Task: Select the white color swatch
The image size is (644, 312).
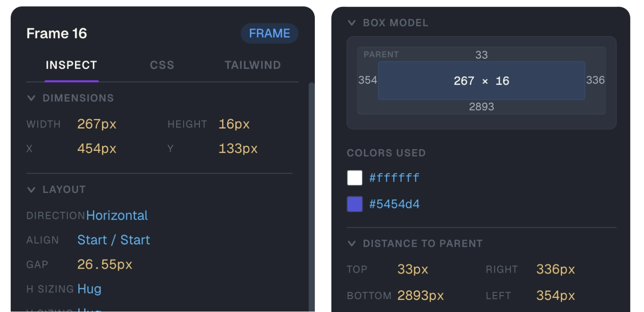Action: point(354,177)
